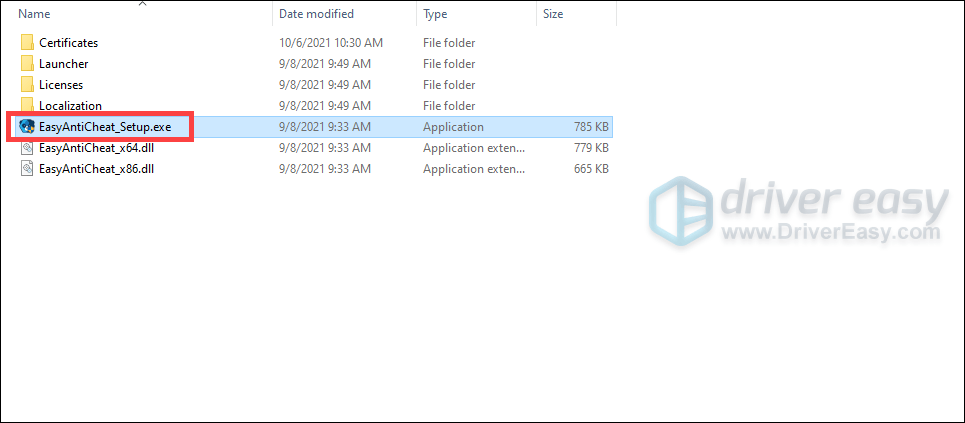Select the Launcher folder icon
The height and width of the screenshot is (423, 965).
26,63
